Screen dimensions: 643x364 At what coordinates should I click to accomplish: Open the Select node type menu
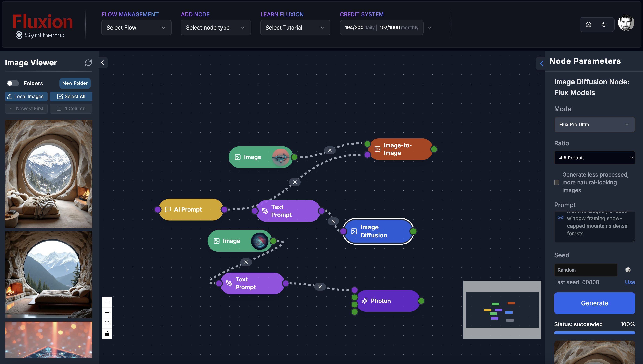[x=216, y=27]
